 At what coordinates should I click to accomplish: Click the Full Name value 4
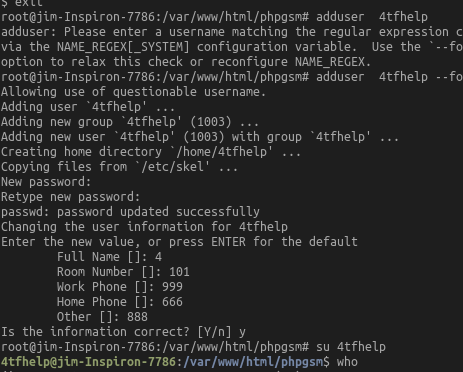158,257
